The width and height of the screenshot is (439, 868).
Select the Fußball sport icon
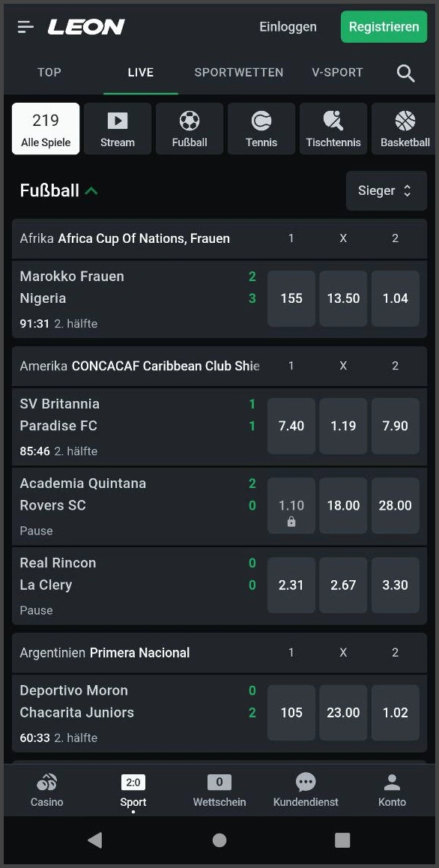(189, 128)
